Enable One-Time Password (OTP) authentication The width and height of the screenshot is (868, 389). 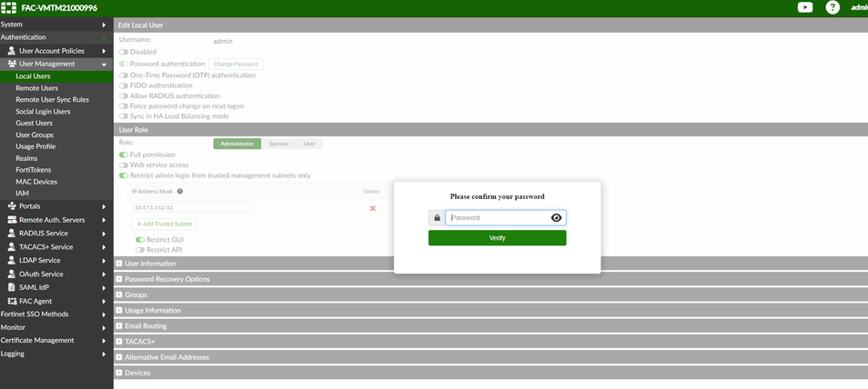click(x=124, y=75)
